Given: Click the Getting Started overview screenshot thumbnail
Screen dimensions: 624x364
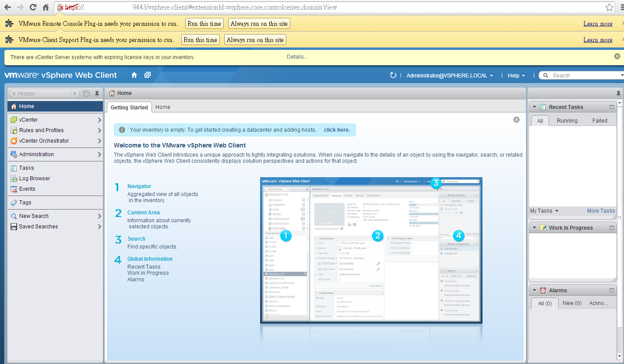Looking at the screenshot, I should point(371,250).
